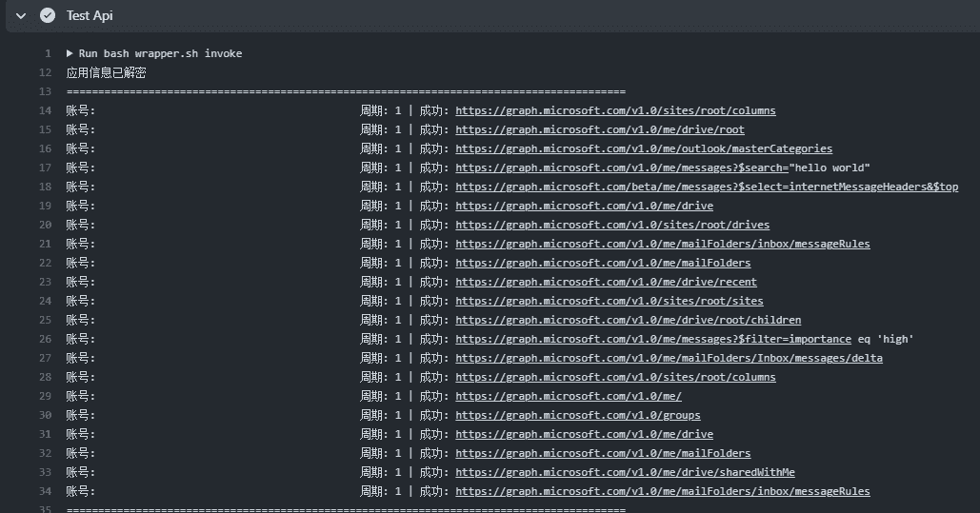This screenshot has height=513, width=980.
Task: Expand the Run bash wrapper.sh invoke triangle
Action: point(70,53)
